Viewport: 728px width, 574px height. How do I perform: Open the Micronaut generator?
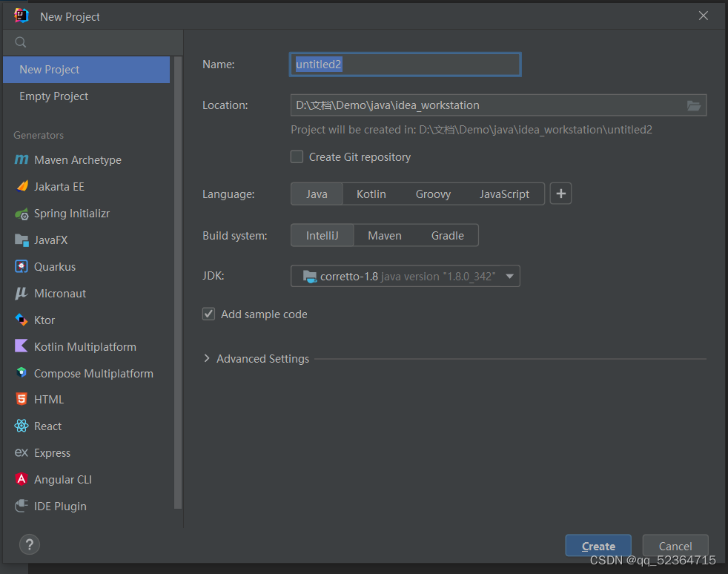click(86, 294)
